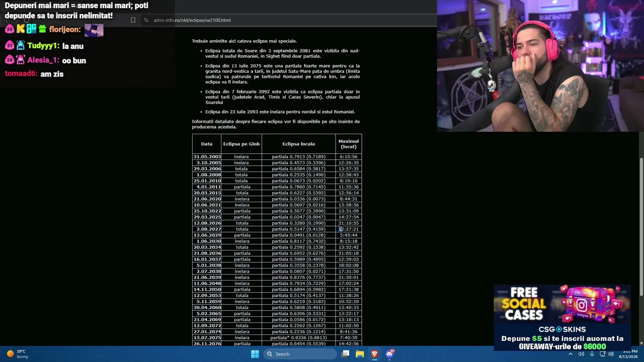The height and width of the screenshot is (362, 644).
Task: Click the date cell 31.05.2003
Action: [207, 157]
